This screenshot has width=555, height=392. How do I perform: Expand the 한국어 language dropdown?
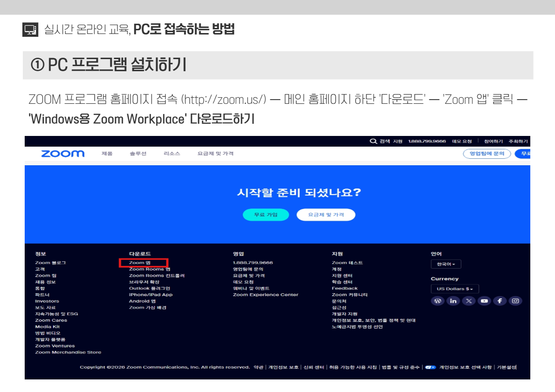pos(446,264)
